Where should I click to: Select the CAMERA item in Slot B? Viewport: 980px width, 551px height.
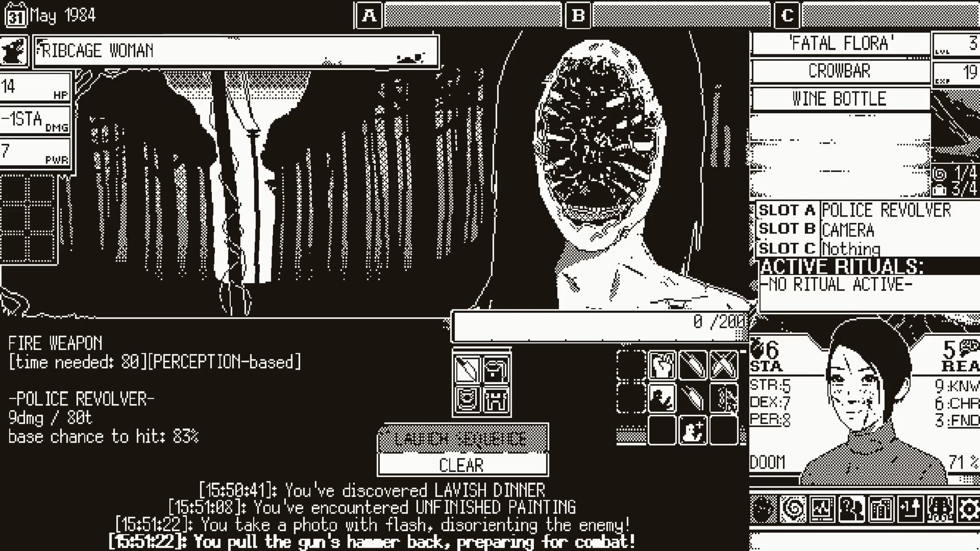848,230
